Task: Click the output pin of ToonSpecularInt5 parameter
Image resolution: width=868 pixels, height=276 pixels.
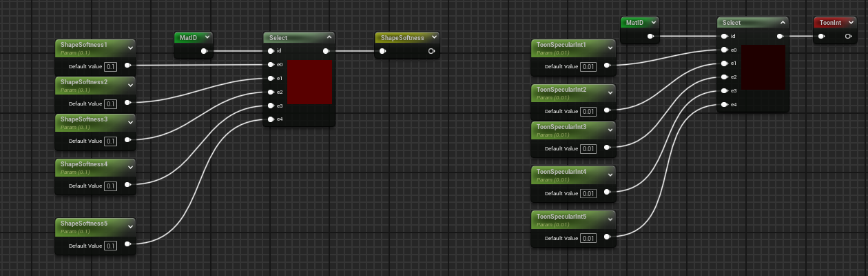Action: tap(607, 239)
